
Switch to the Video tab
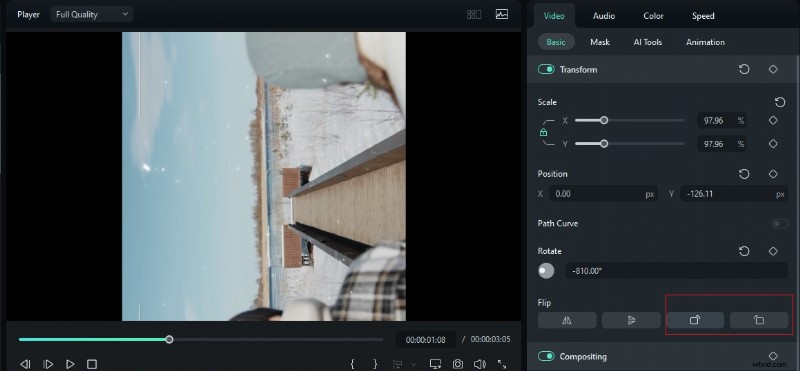[x=554, y=16]
